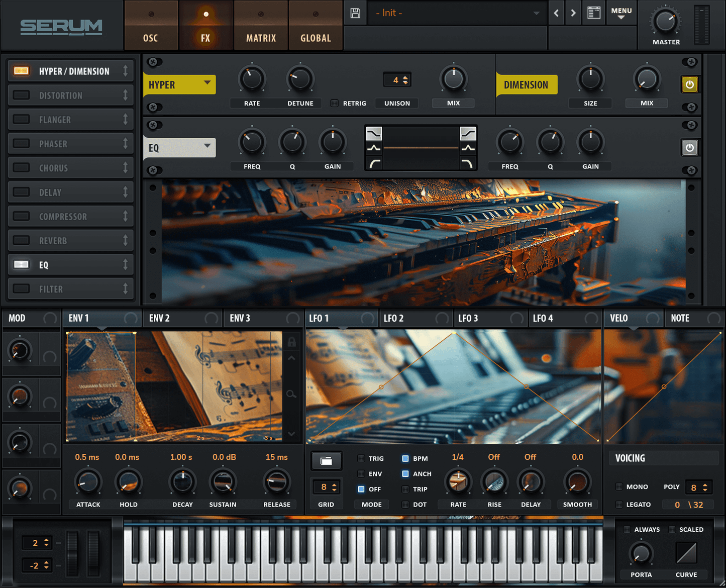
Task: Select EQ right low-pass shape
Action: (468, 163)
